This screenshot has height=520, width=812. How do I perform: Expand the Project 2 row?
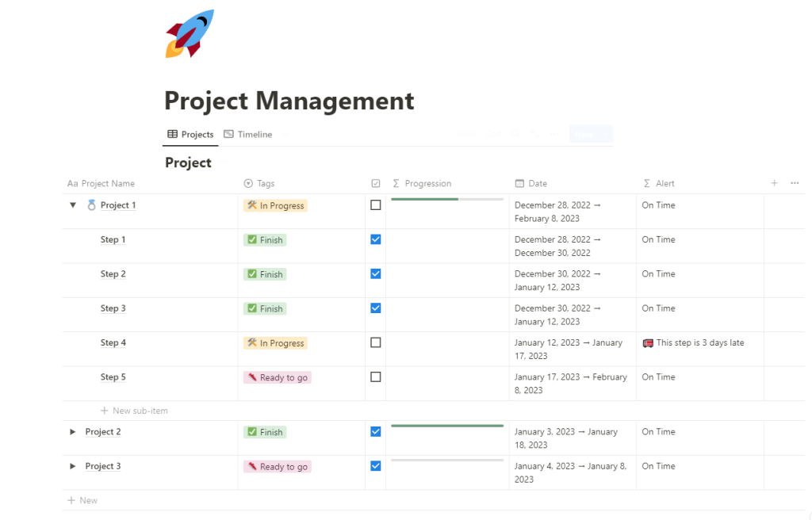(x=73, y=432)
